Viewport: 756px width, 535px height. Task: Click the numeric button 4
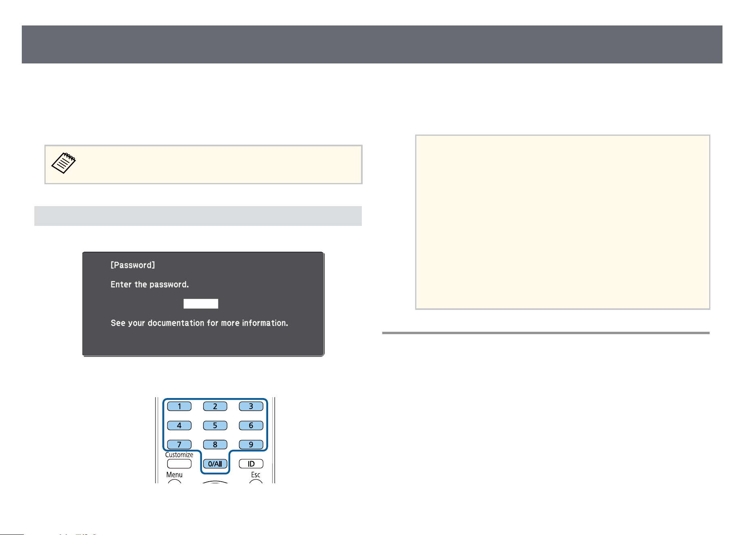tap(179, 425)
